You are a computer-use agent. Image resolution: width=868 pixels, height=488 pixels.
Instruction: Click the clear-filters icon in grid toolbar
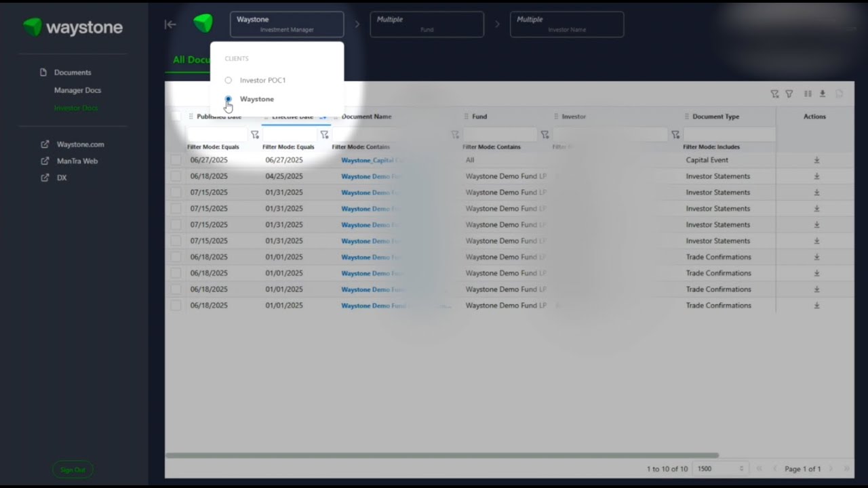(x=774, y=94)
